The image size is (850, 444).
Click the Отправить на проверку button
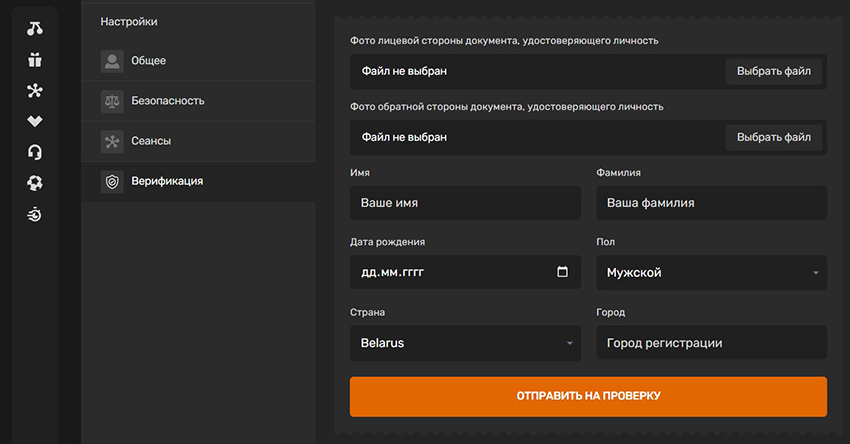588,396
